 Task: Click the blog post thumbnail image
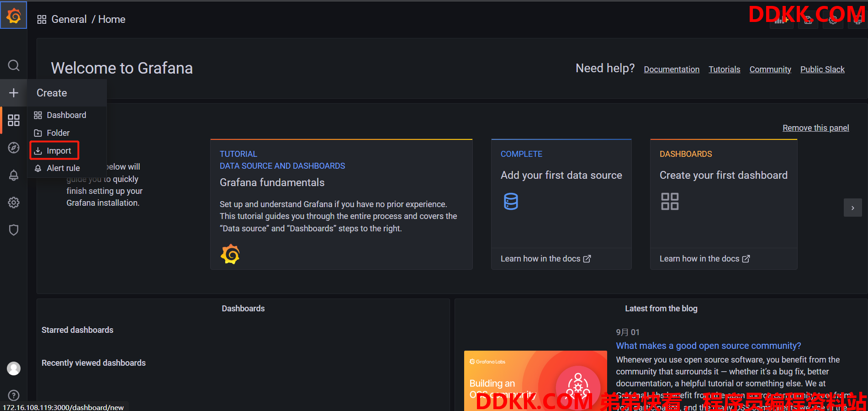tap(535, 380)
